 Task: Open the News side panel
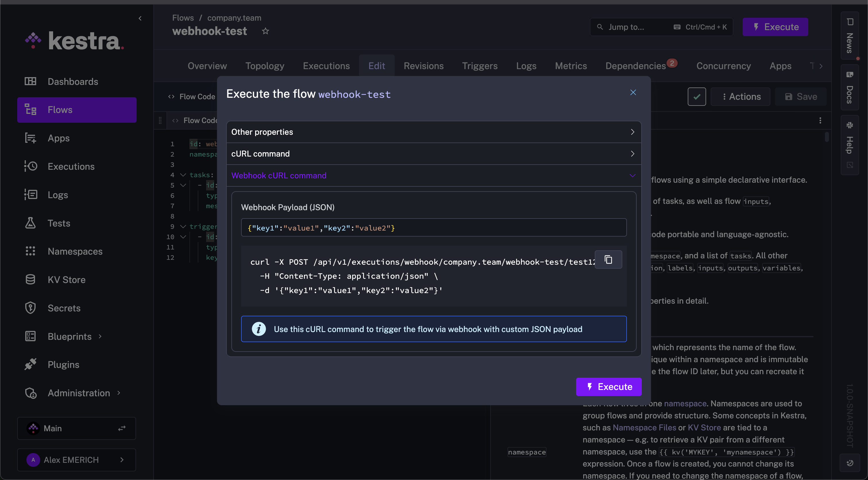849,36
